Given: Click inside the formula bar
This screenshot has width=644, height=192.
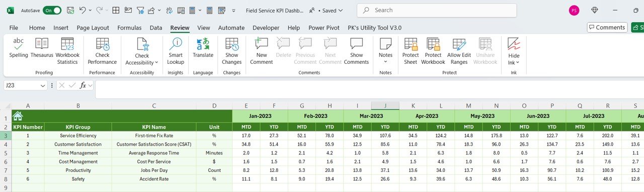Looking at the screenshot, I should 369,89.
